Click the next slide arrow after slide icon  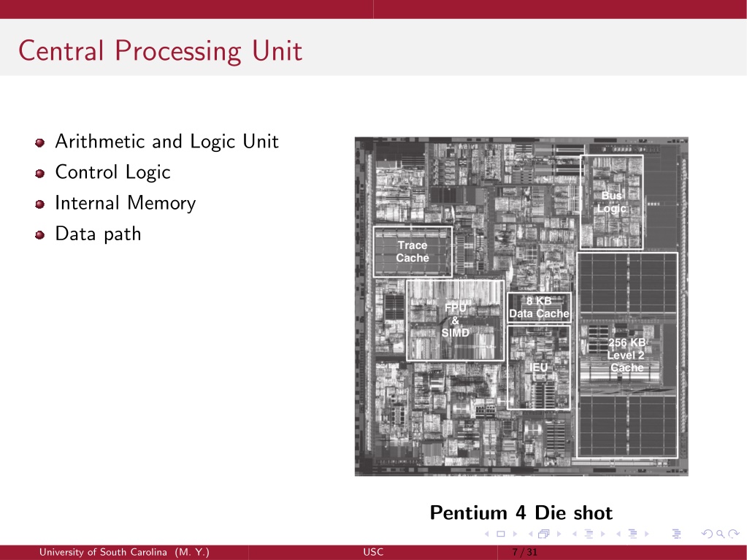[515, 534]
